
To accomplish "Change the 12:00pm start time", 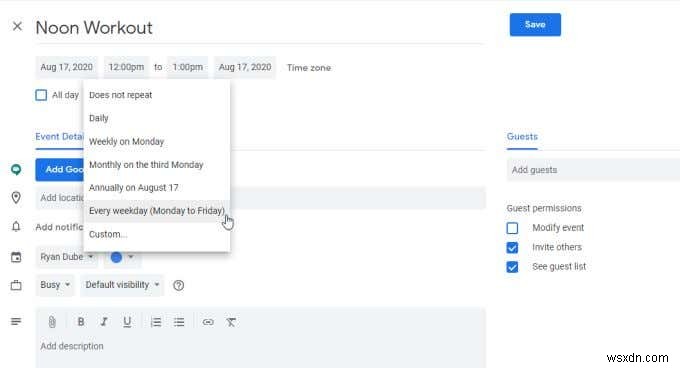I will coord(126,67).
